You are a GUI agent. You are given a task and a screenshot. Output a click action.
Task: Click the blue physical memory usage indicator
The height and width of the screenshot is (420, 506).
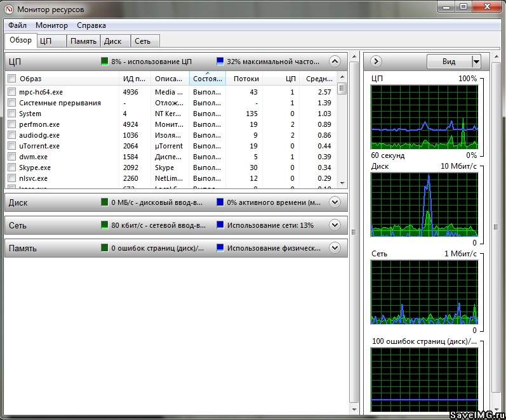tap(220, 248)
